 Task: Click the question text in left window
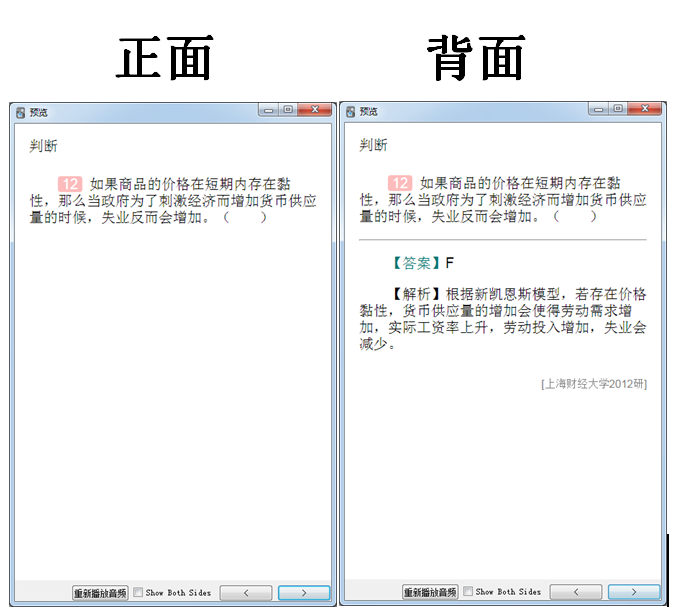point(173,201)
